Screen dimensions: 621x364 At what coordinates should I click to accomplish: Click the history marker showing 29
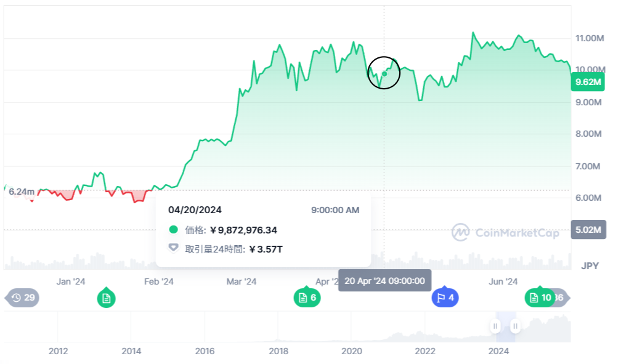pyautogui.click(x=23, y=298)
